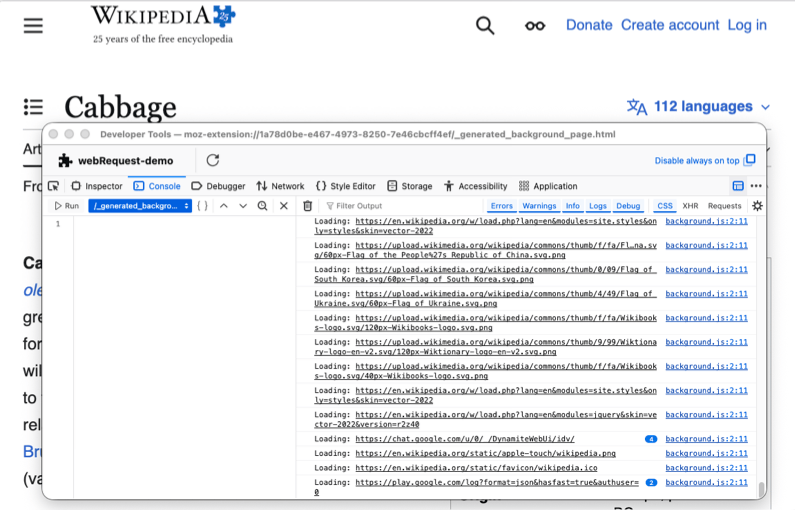
Task: Click the Cabbage article heading
Action: (x=120, y=107)
